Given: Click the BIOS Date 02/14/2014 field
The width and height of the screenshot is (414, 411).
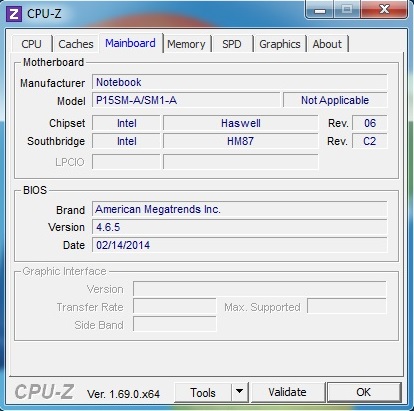Looking at the screenshot, I should 240,245.
